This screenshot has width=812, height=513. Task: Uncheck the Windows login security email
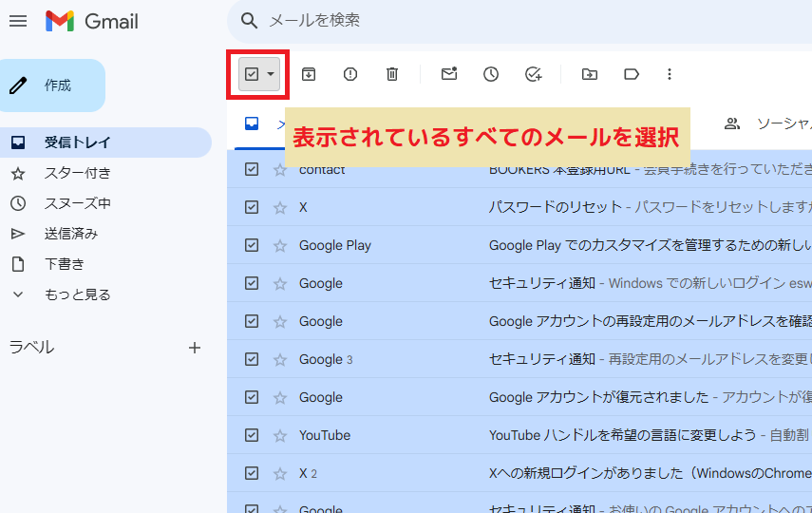click(252, 283)
